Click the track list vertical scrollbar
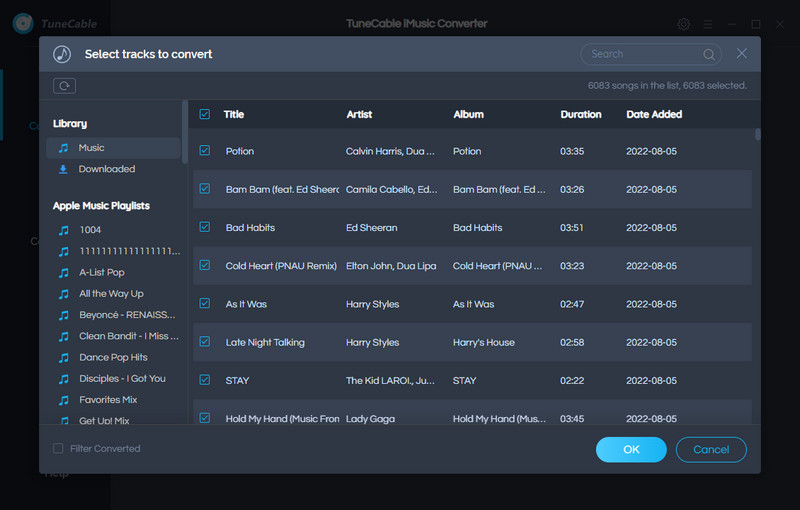 [758, 134]
